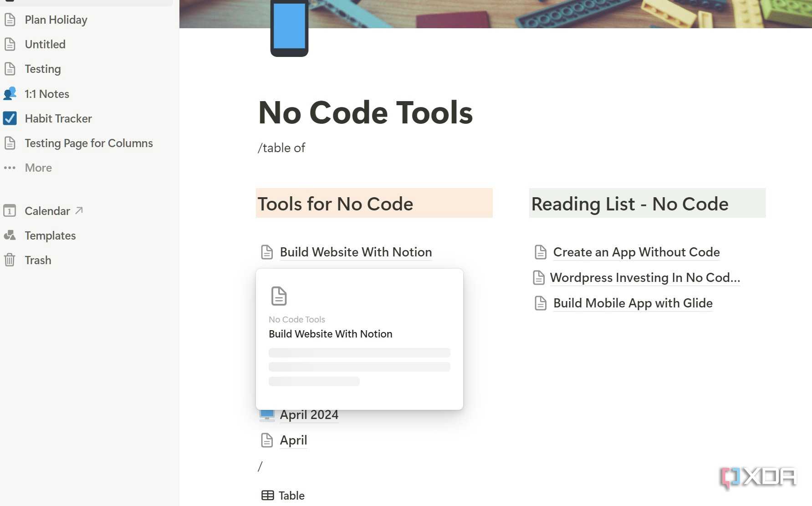The image size is (812, 506).
Task: Open the 1:1 Notes page
Action: click(47, 94)
